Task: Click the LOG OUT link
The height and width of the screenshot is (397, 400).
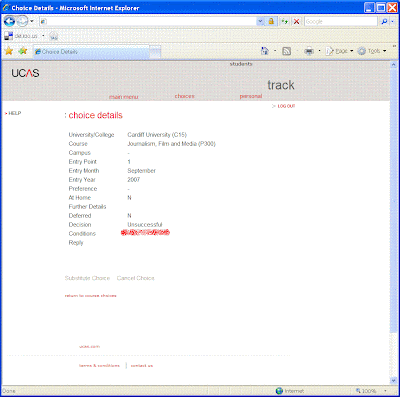Action: [x=286, y=106]
